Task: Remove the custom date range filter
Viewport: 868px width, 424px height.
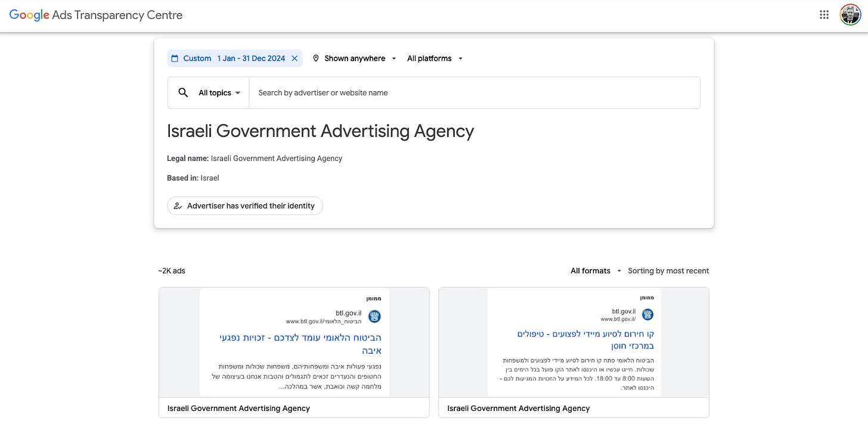Action: [x=294, y=58]
